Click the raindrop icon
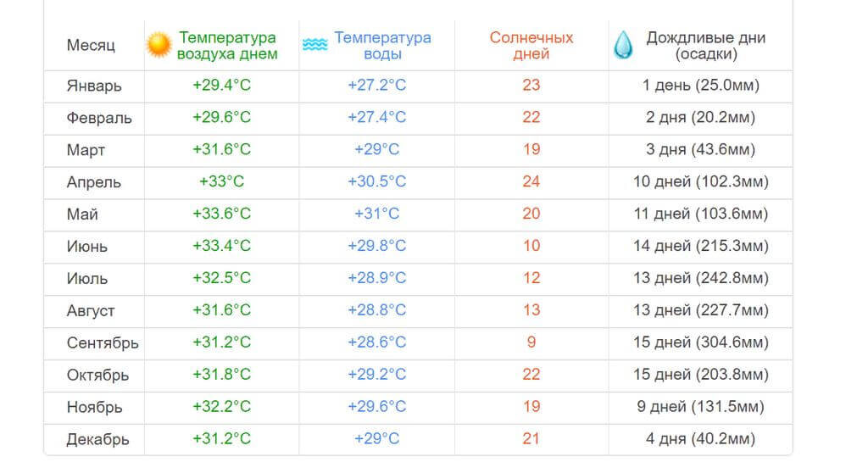Screen dimensions: 868x473 click(x=623, y=45)
